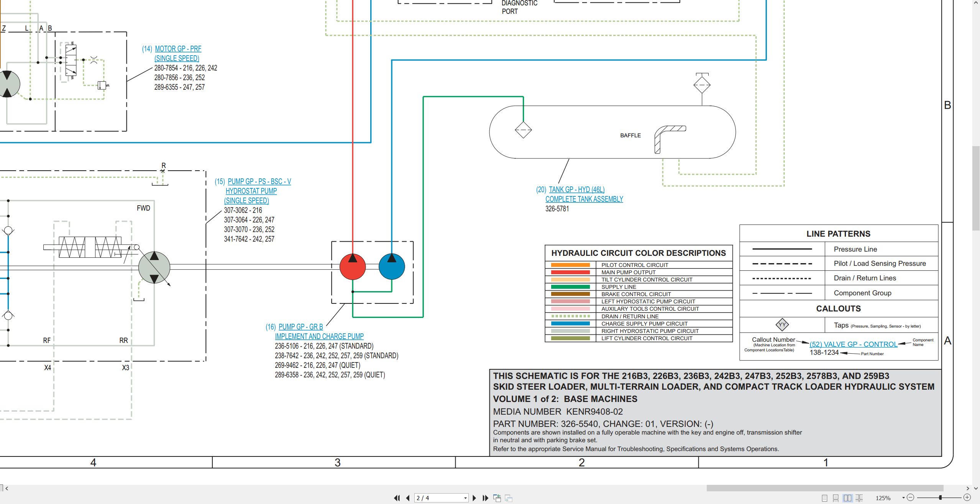Click grid row marker B

pyautogui.click(x=947, y=105)
